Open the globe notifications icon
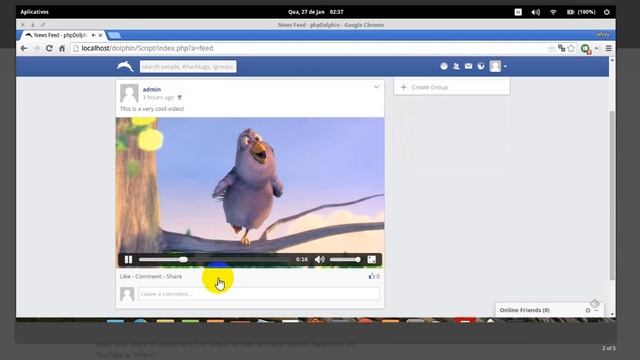This screenshot has height=360, width=640. (481, 66)
